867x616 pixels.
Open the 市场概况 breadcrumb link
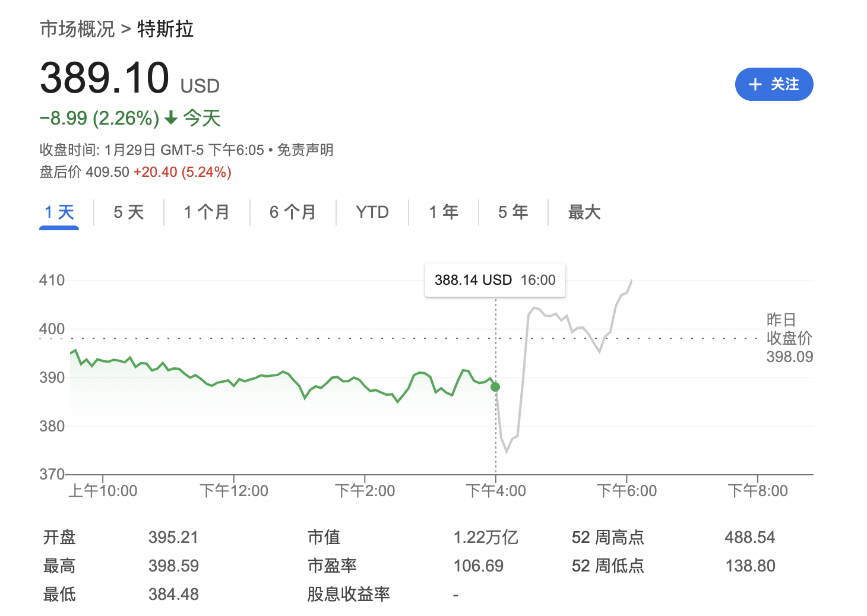pos(77,29)
